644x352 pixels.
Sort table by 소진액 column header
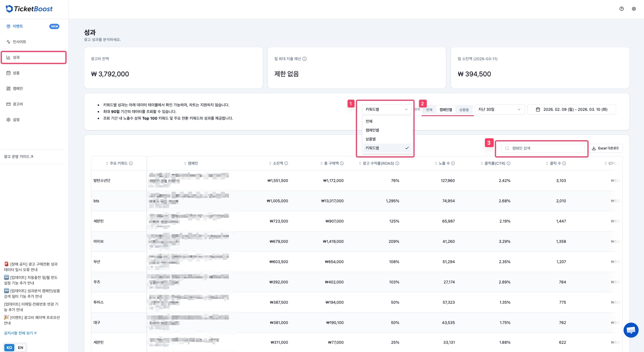pyautogui.click(x=277, y=163)
